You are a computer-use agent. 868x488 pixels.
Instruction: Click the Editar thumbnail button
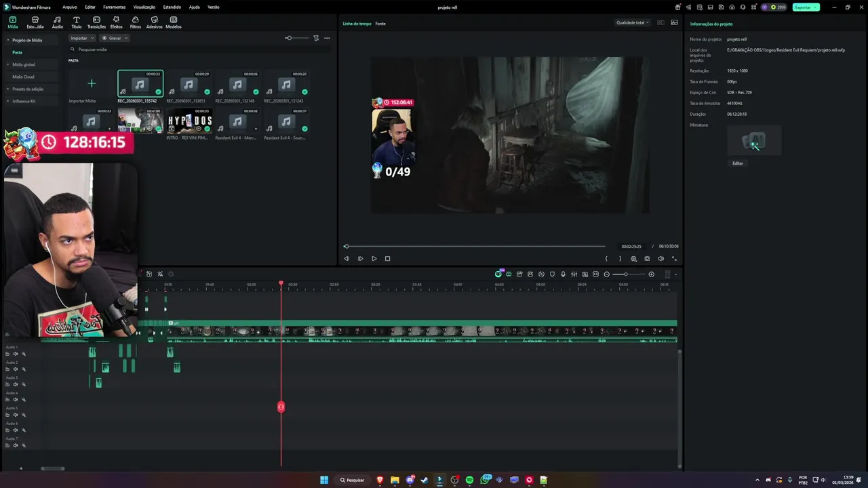pyautogui.click(x=738, y=163)
